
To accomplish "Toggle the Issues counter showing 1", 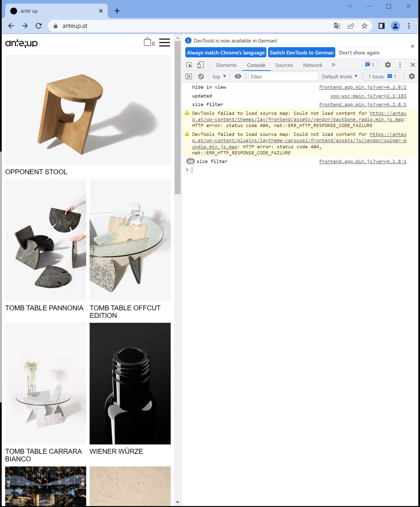I will 381,76.
